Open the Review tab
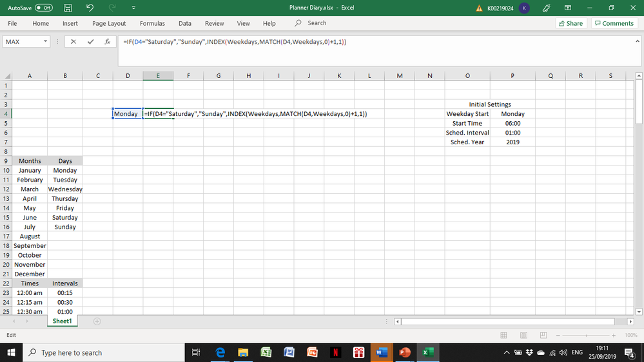This screenshot has width=644, height=362. pyautogui.click(x=215, y=23)
